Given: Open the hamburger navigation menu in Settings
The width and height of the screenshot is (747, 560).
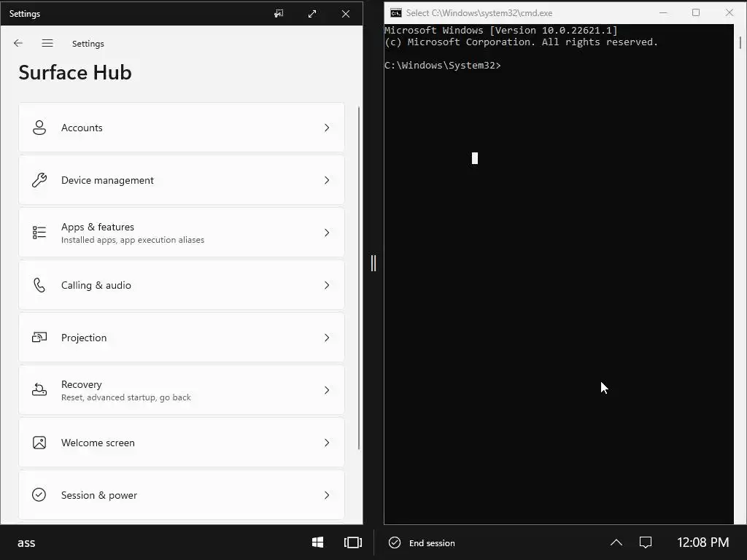Looking at the screenshot, I should coord(47,43).
